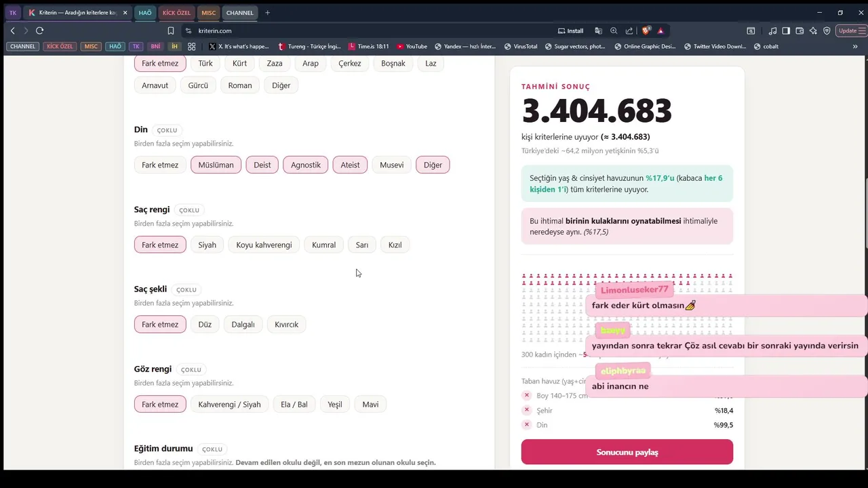This screenshot has height=488, width=868.
Task: Open the BNİ bookmark folder
Action: click(x=155, y=47)
